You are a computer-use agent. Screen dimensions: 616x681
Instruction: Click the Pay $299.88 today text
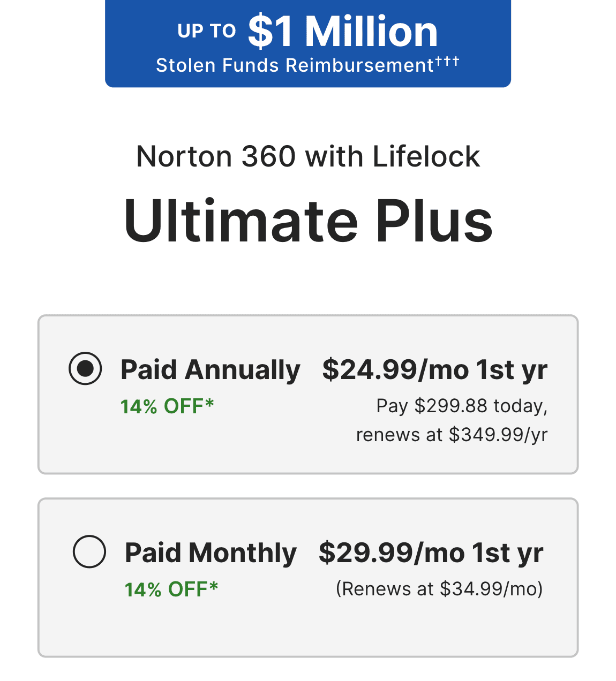pyautogui.click(x=462, y=406)
